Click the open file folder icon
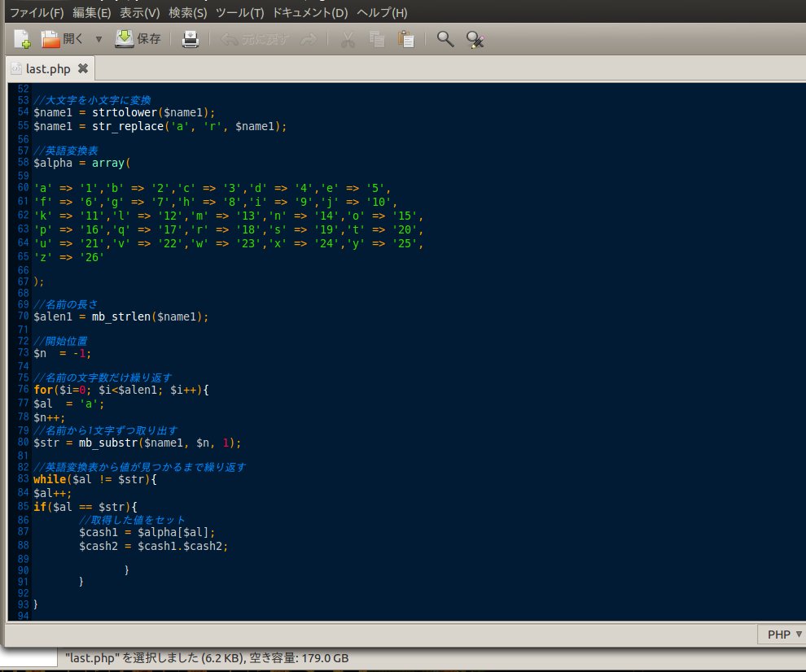Viewport: 806px width, 672px height. pyautogui.click(x=50, y=39)
